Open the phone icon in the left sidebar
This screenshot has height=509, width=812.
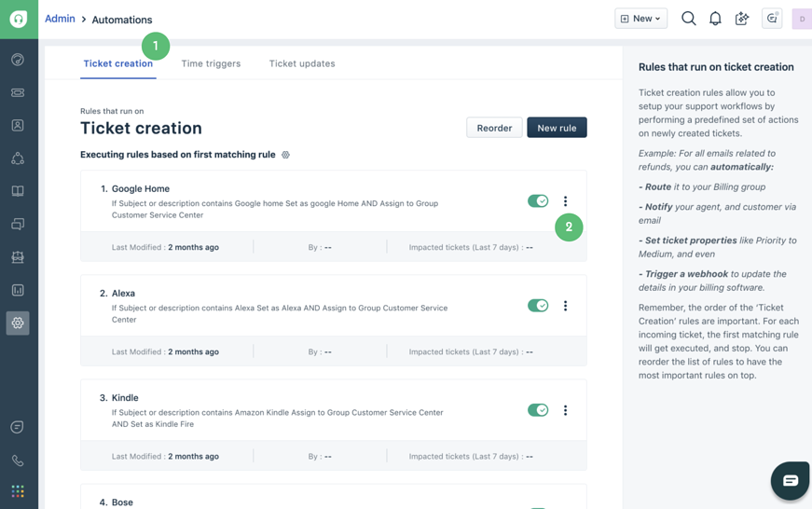18,461
